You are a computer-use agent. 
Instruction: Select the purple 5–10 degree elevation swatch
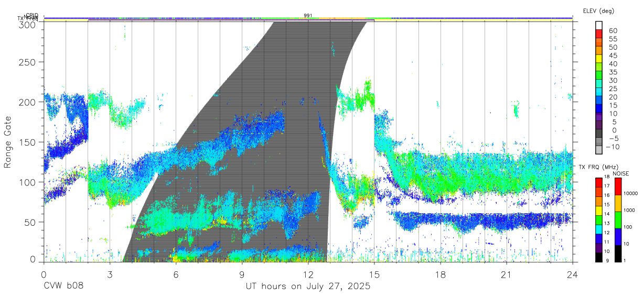click(599, 117)
